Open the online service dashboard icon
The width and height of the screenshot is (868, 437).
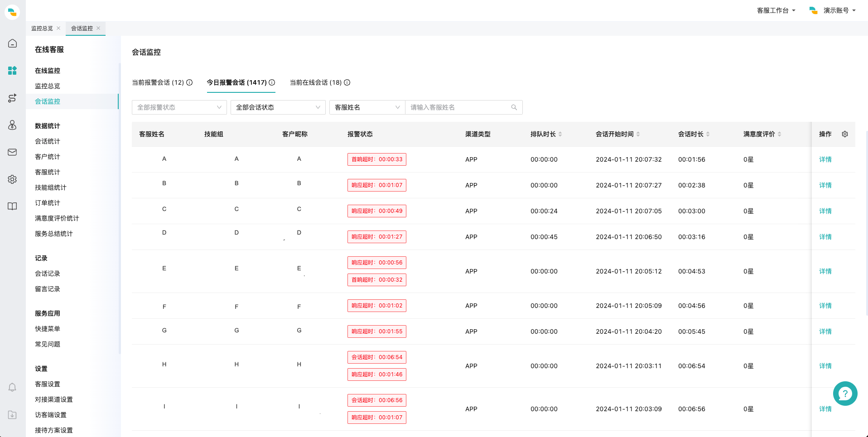coord(12,71)
